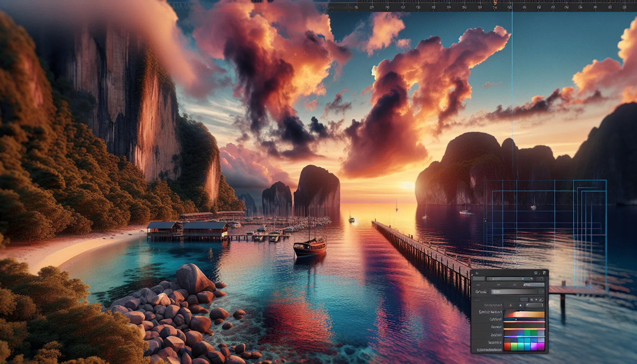Click the gray box left of the top bar
This screenshot has width=637, height=364.
click(x=478, y=279)
